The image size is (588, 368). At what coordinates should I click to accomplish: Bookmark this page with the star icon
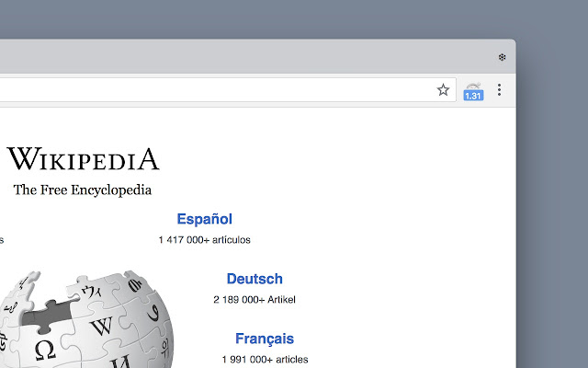[443, 90]
